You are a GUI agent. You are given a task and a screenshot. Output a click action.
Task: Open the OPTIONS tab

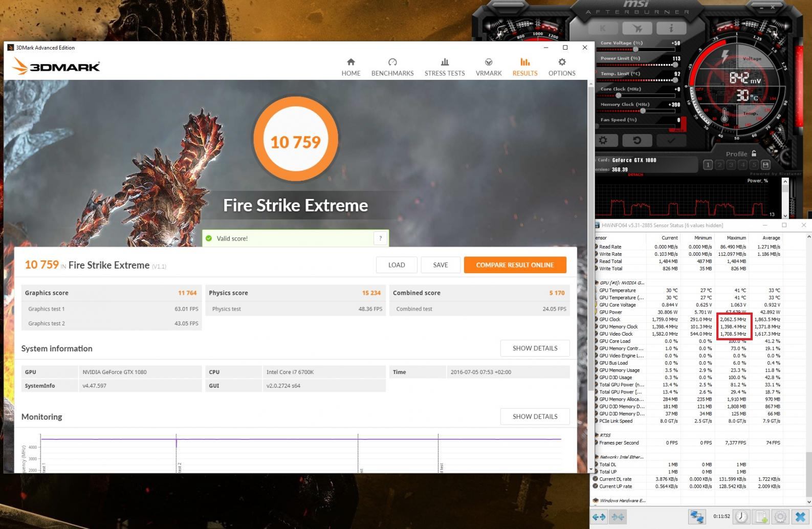(x=562, y=67)
